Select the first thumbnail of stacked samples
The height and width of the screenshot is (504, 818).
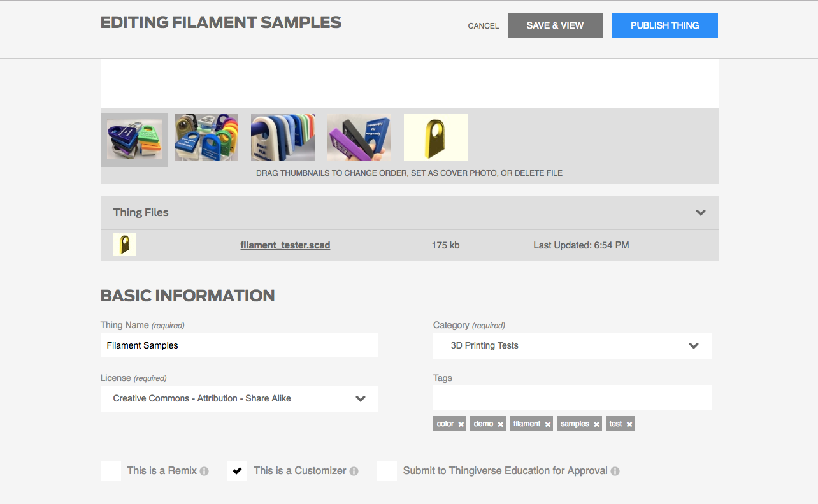click(134, 140)
